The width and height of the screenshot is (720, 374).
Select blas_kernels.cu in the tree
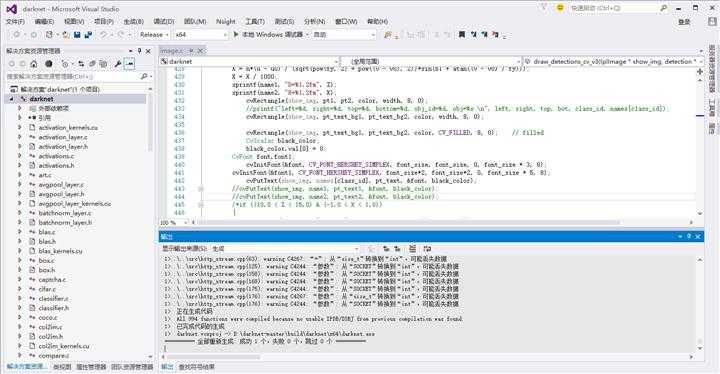tap(60, 251)
